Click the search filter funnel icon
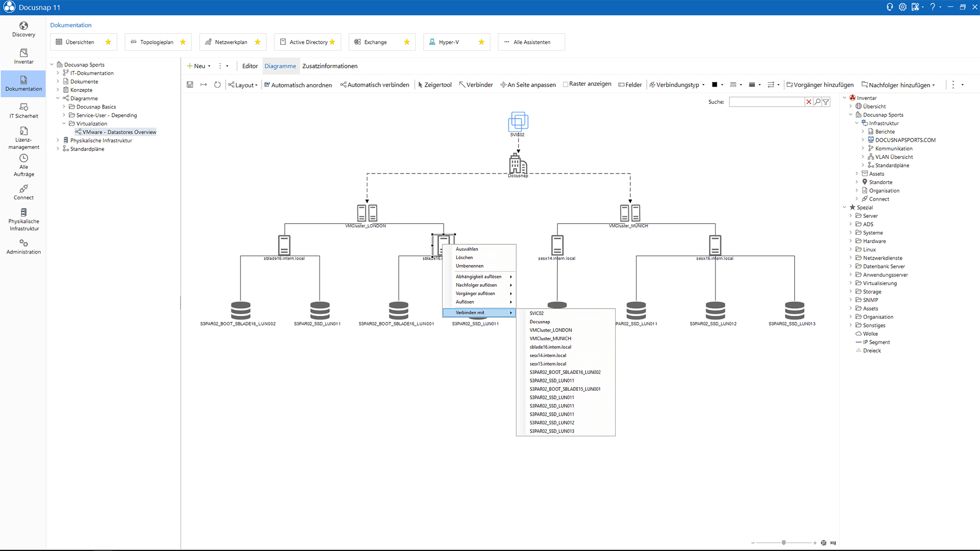 click(826, 102)
